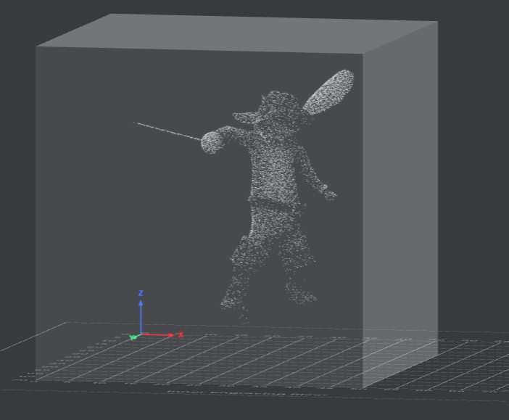
Task: Click the floor grid inside the box
Action: [218, 359]
